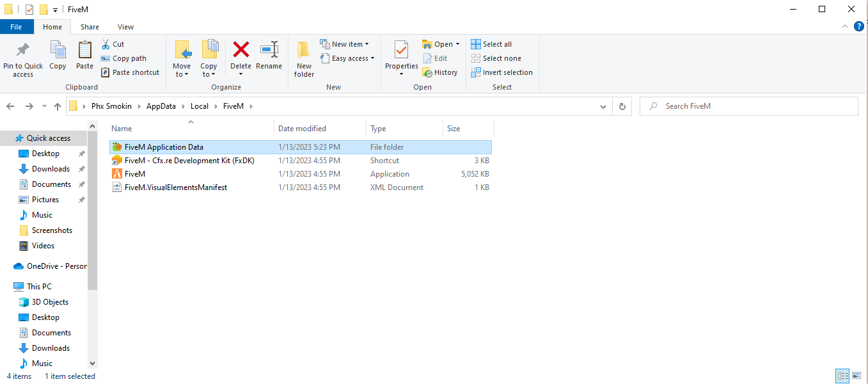This screenshot has height=384, width=868.
Task: Click the Help question mark icon
Action: pyautogui.click(x=859, y=26)
